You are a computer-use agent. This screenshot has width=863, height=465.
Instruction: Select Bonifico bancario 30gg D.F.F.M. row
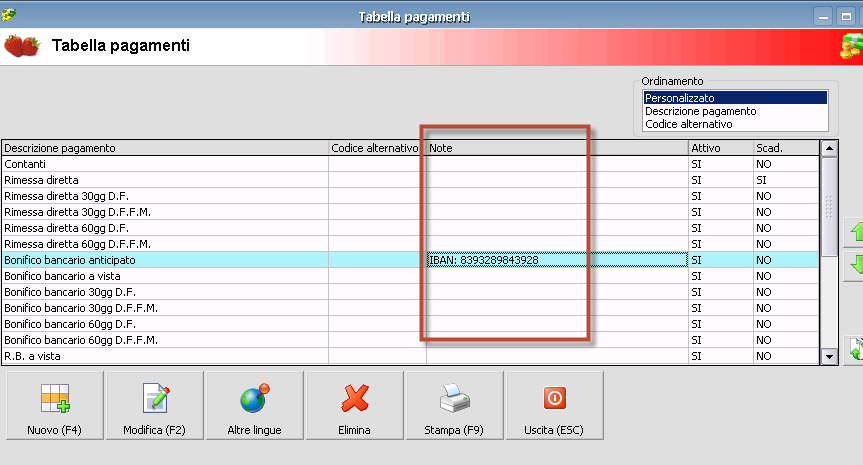(410, 308)
